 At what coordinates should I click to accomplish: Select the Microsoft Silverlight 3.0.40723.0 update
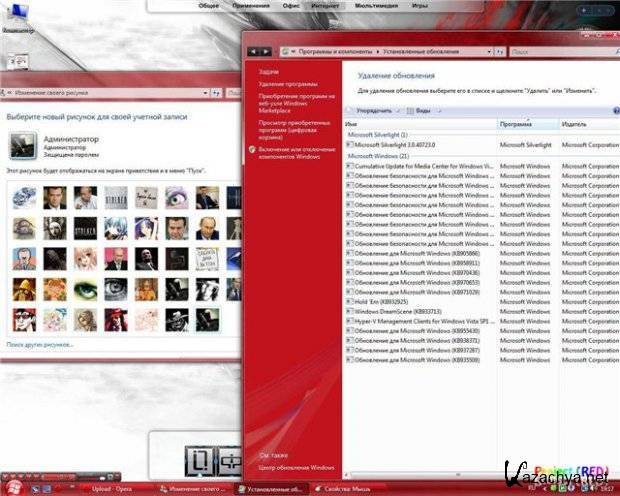coord(395,144)
